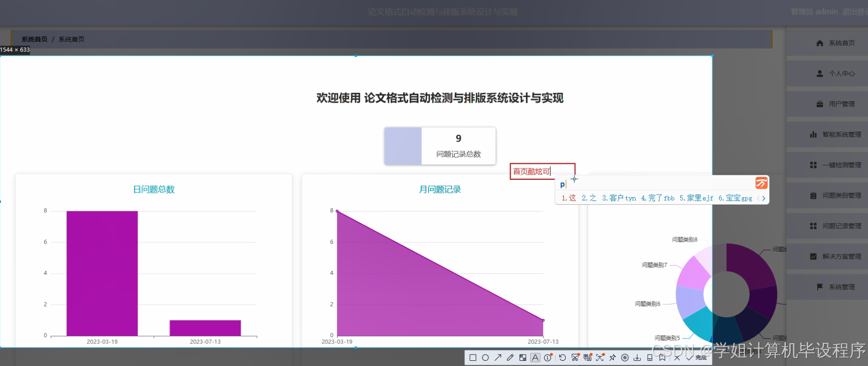Click the scissors long-screenshot tool
The image size is (868, 366).
(x=575, y=358)
